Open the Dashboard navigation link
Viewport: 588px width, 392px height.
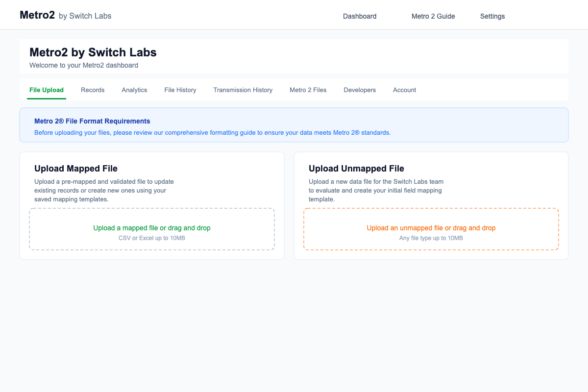(x=360, y=16)
